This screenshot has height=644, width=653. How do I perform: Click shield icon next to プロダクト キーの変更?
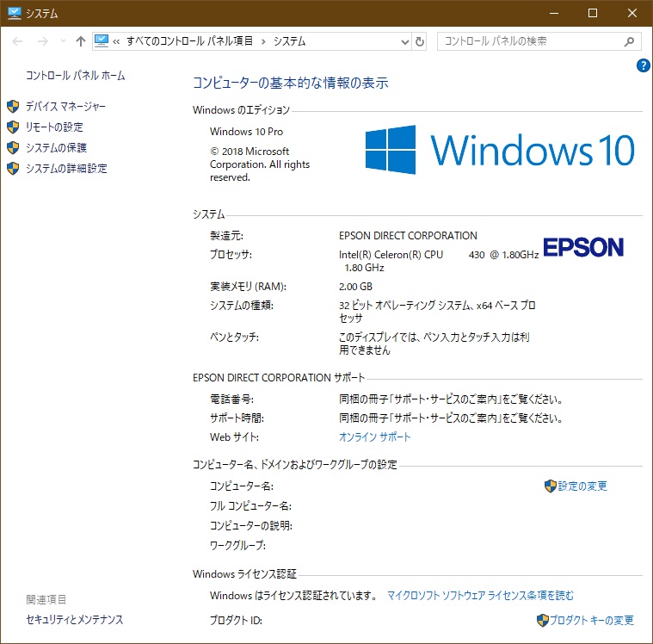tap(543, 620)
